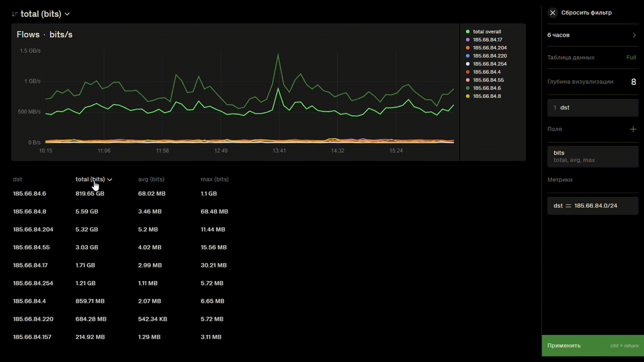Image resolution: width=644 pixels, height=362 pixels.
Task: Click the 11.44 MB max value
Action: tap(213, 230)
